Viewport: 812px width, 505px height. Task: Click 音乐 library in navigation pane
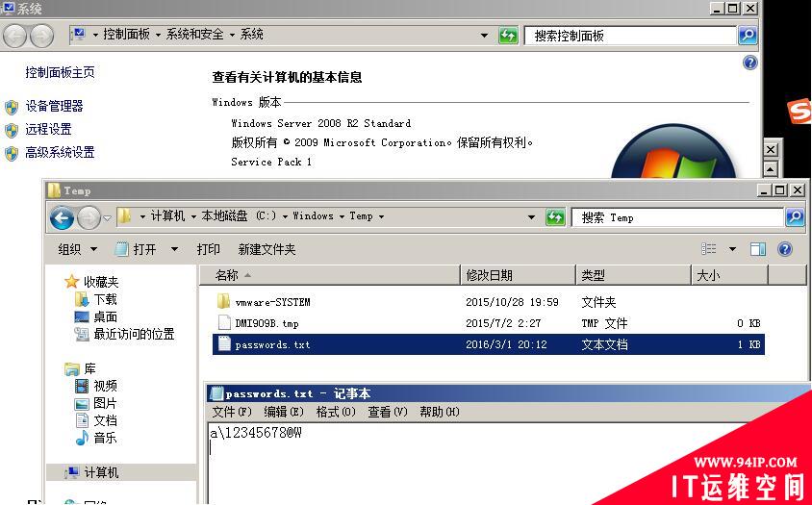click(x=105, y=438)
